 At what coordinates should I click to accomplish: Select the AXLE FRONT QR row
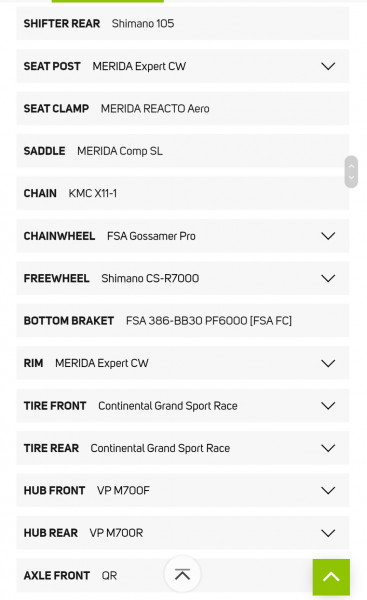[183, 576]
